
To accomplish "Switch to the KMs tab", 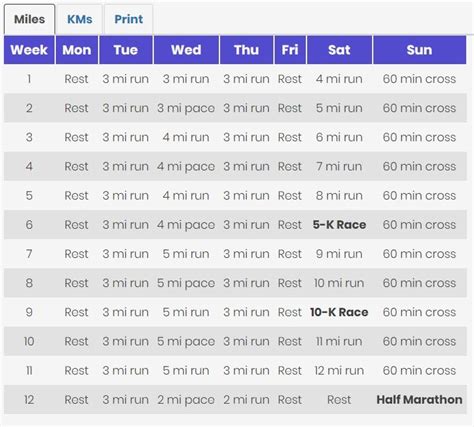I will coord(79,19).
